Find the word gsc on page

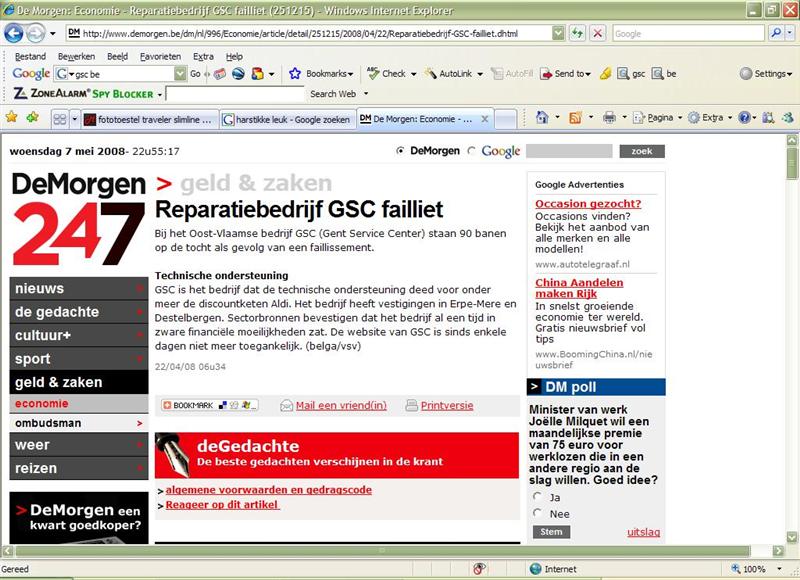click(x=631, y=73)
